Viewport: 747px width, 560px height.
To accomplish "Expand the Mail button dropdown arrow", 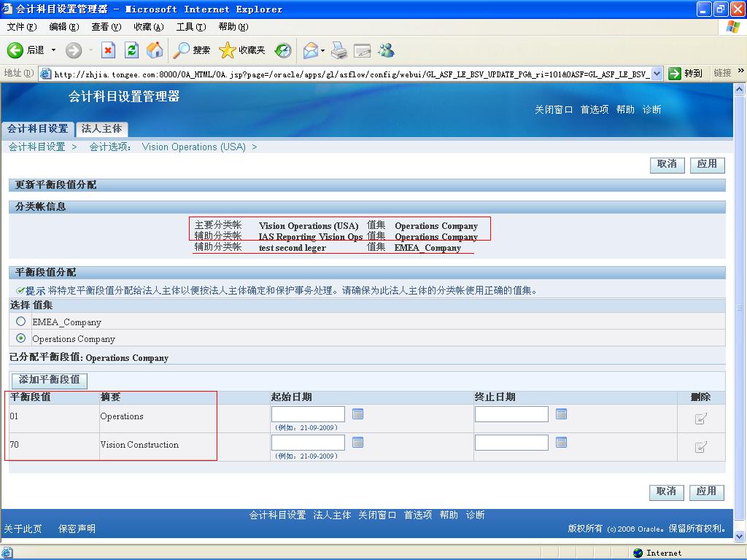I will point(322,50).
